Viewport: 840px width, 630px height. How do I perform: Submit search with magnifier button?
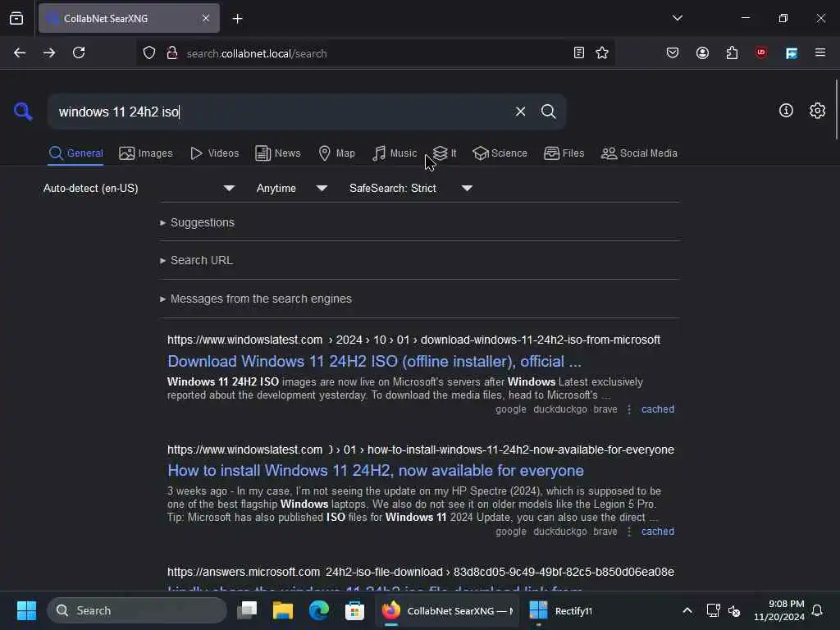coord(548,112)
